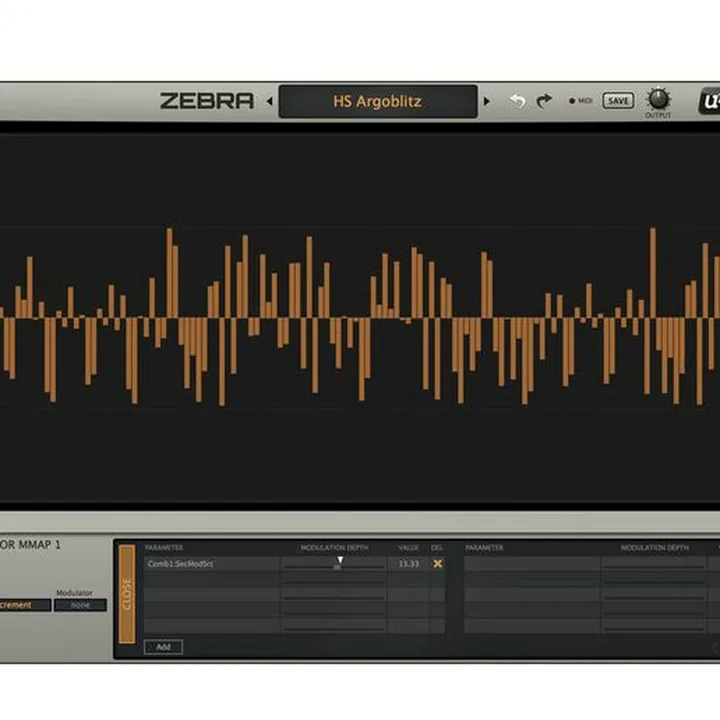Open the HS Argoblitz preset browser display
The image size is (720, 720).
coord(378,101)
